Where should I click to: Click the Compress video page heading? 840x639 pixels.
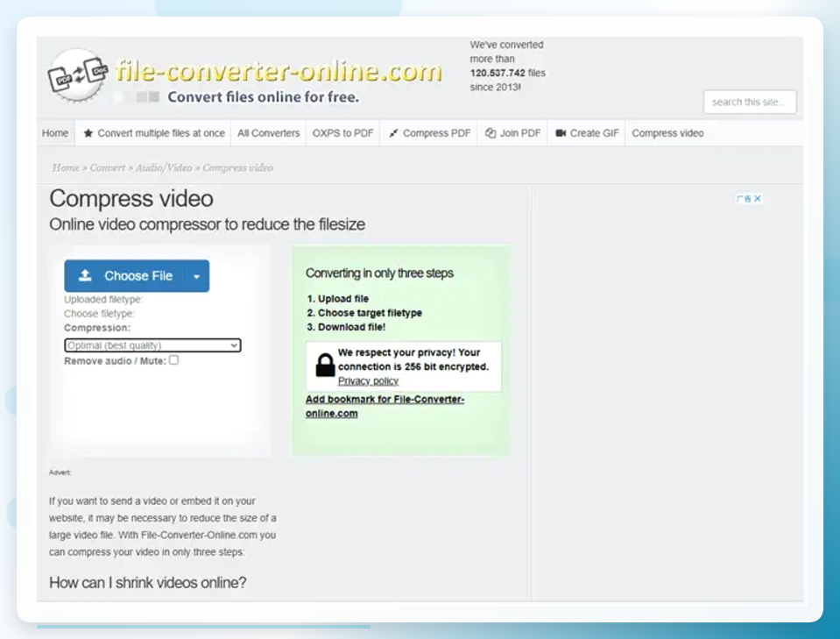131,199
